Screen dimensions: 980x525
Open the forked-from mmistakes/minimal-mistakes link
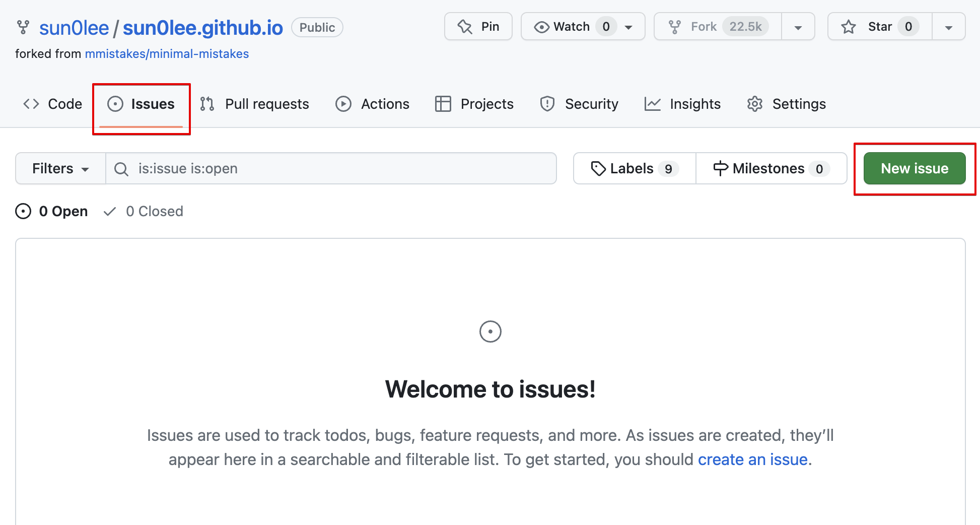167,54
